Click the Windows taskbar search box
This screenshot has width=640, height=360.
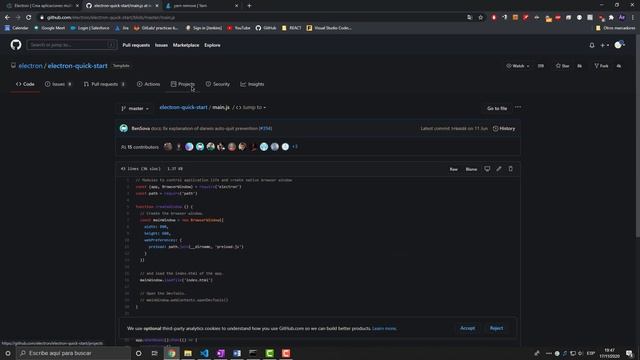[x=73, y=353]
